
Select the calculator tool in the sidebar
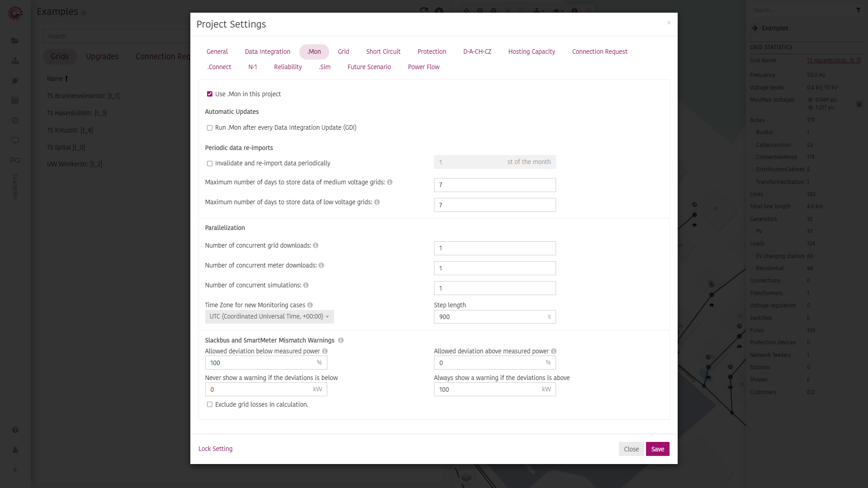pos(15,100)
